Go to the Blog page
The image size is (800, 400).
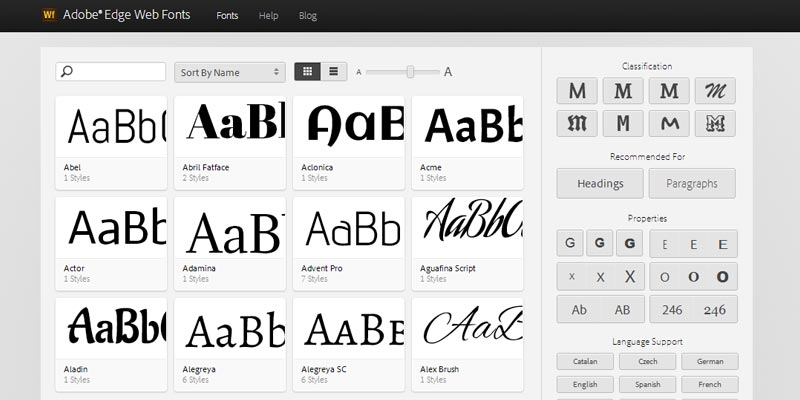pyautogui.click(x=308, y=16)
